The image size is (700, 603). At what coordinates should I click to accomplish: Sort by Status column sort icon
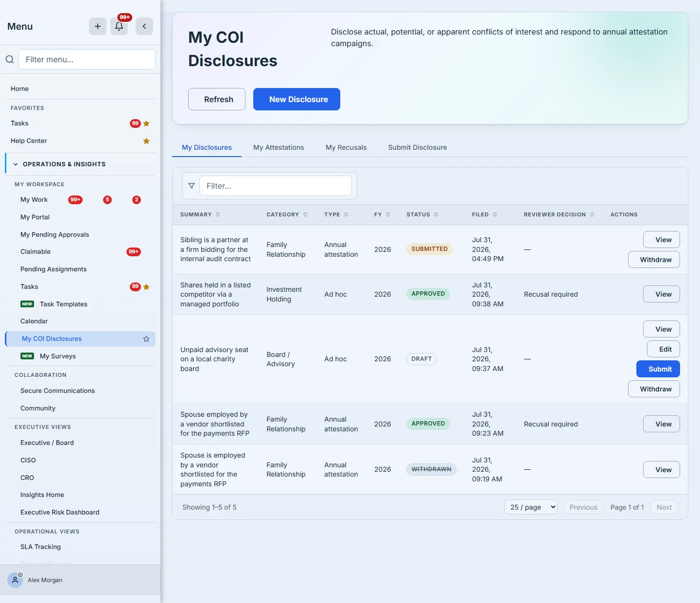[x=436, y=214]
